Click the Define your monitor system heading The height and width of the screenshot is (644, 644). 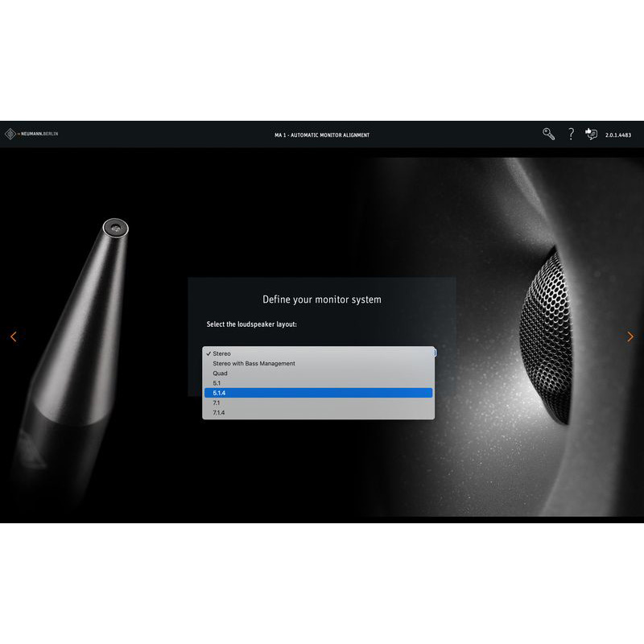pos(322,299)
